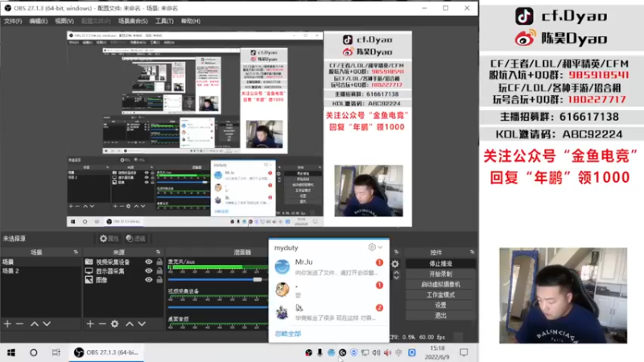Click the transition duration stepper arrows
This screenshot has width=644, height=362.
pyautogui.click(x=396, y=275)
